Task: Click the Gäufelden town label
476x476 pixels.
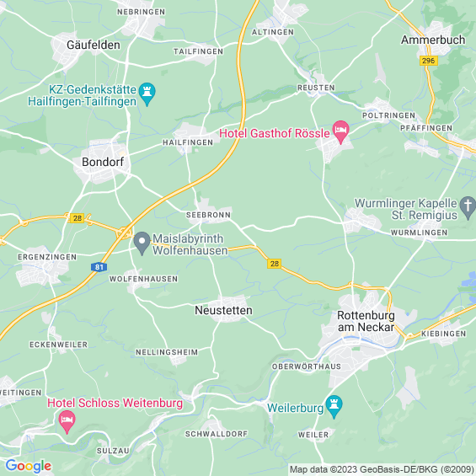Action: (x=94, y=45)
